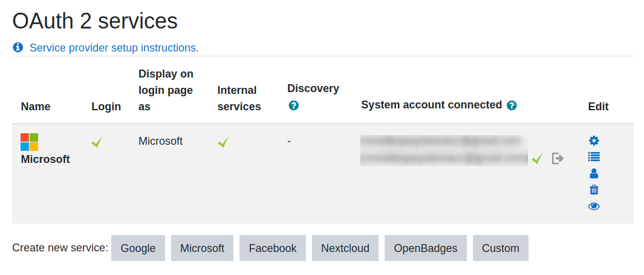Click the green check beside system account
644x275 pixels.
coord(537,158)
